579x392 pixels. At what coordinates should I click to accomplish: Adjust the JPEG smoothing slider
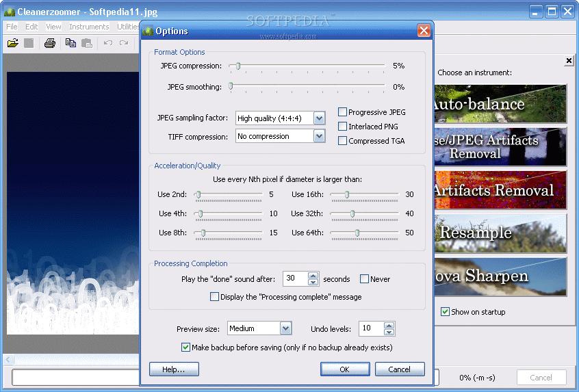point(231,86)
